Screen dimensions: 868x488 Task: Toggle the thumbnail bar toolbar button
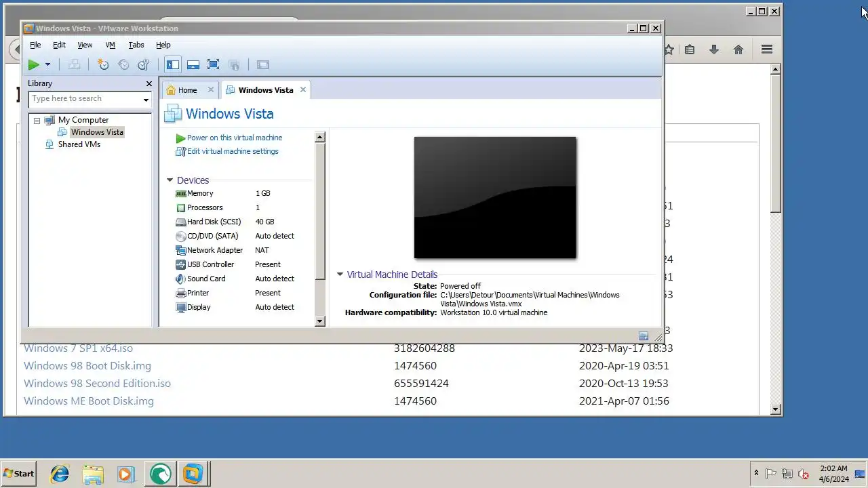pos(193,65)
